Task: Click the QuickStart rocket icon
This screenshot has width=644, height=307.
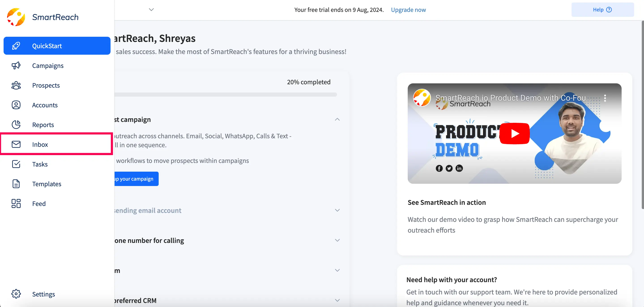Action: coord(16,46)
